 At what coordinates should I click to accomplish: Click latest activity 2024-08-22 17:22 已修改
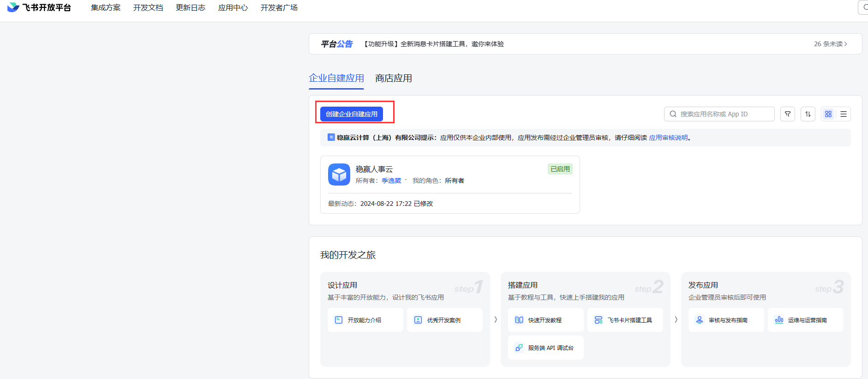click(397, 204)
